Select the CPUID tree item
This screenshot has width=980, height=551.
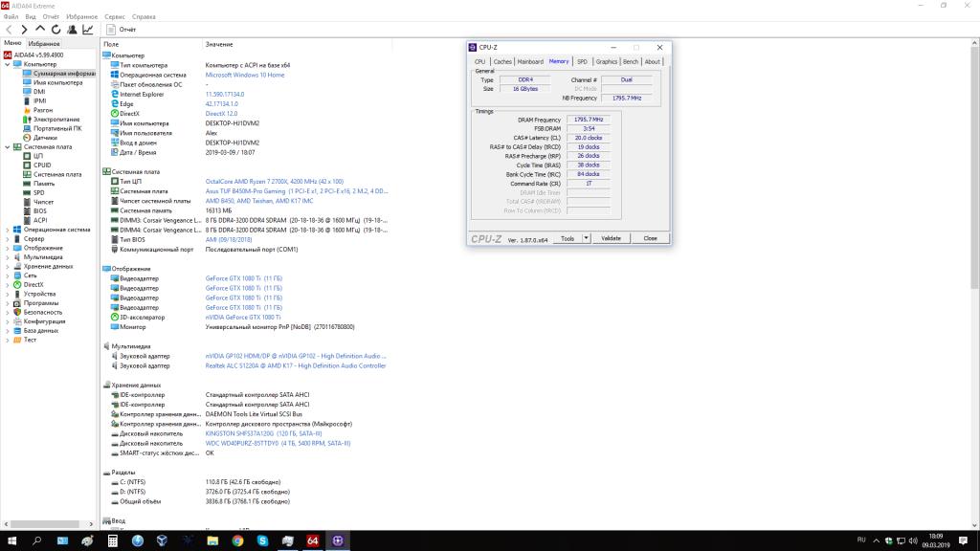[x=42, y=165]
